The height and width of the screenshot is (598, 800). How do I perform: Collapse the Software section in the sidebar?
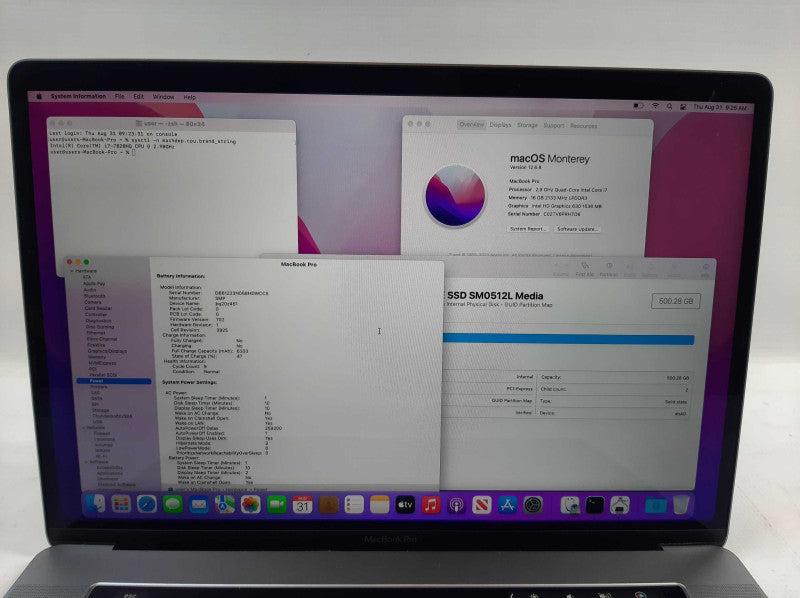point(86,462)
